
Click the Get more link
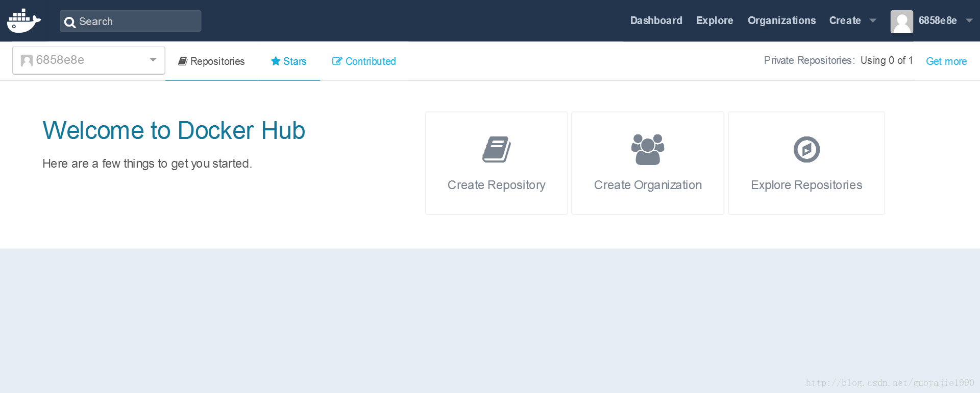(946, 61)
